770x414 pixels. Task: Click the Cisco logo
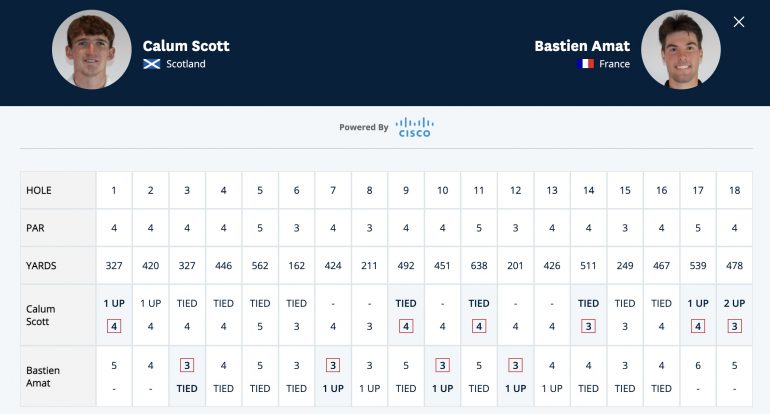pos(414,127)
